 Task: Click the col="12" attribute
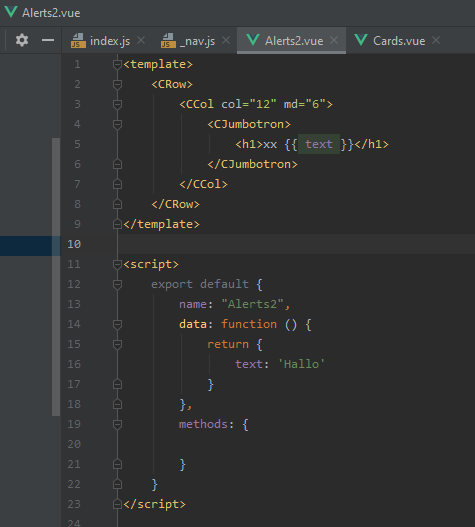[x=249, y=104]
